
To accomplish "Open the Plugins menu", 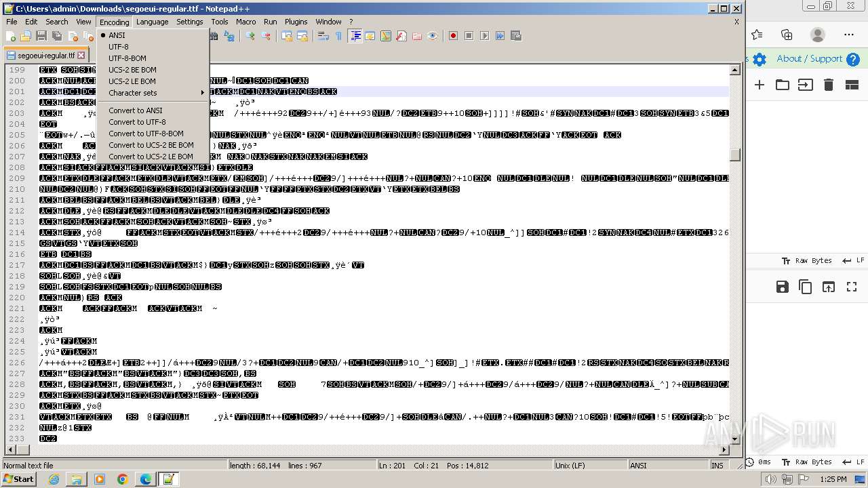I will 296,22.
